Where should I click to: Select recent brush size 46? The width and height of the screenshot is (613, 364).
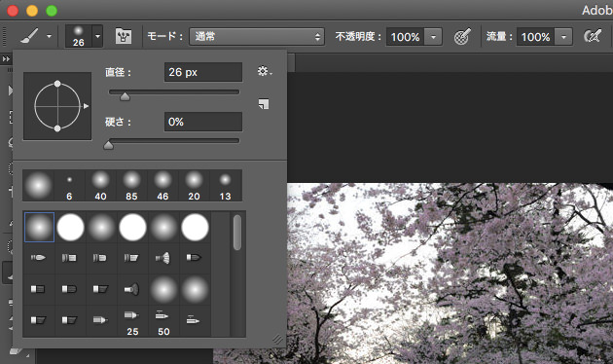(162, 186)
